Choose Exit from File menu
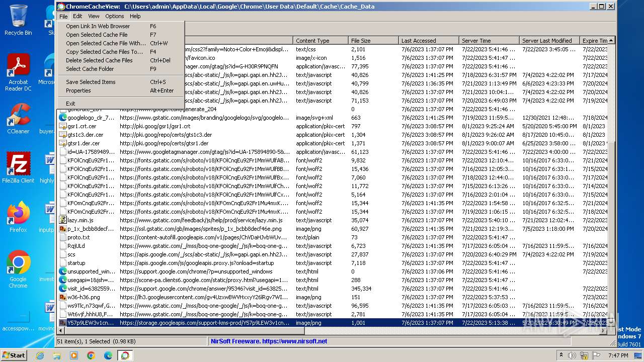 [121, 104]
